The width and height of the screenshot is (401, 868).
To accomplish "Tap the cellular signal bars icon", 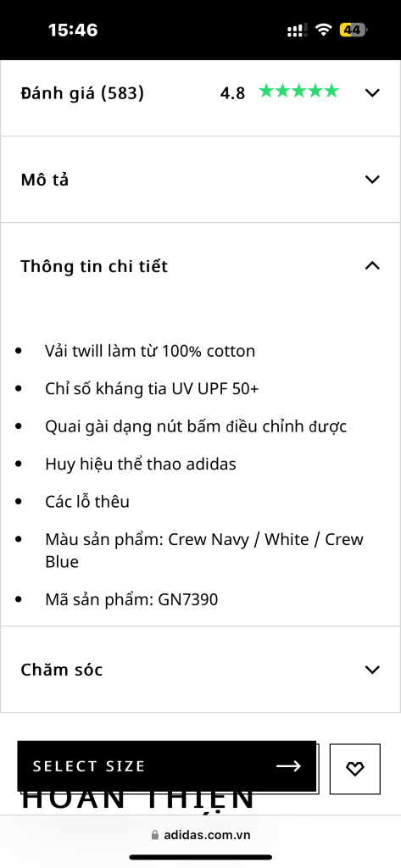I will click(x=298, y=31).
